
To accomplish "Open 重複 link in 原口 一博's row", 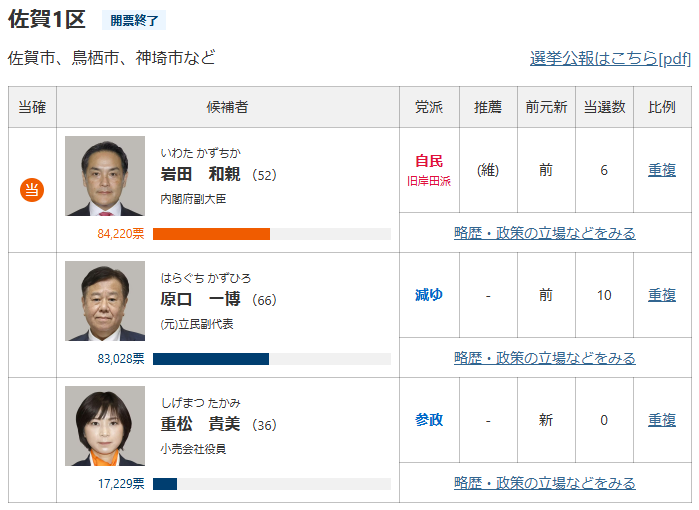I will click(x=662, y=295).
